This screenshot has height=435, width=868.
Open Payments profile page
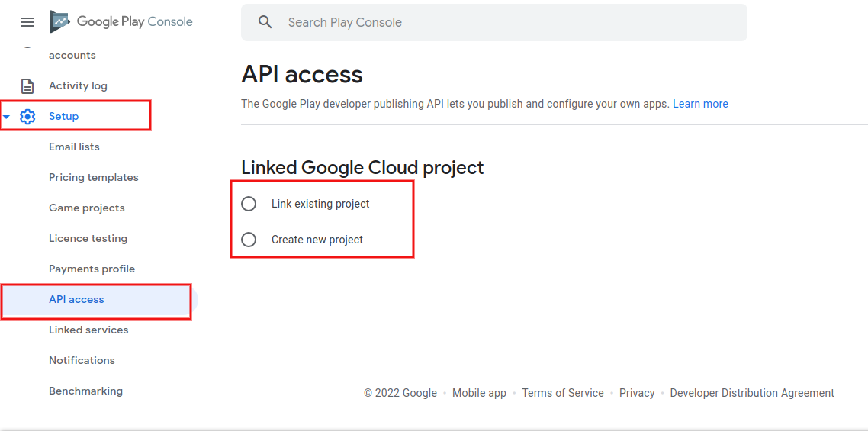(x=92, y=269)
